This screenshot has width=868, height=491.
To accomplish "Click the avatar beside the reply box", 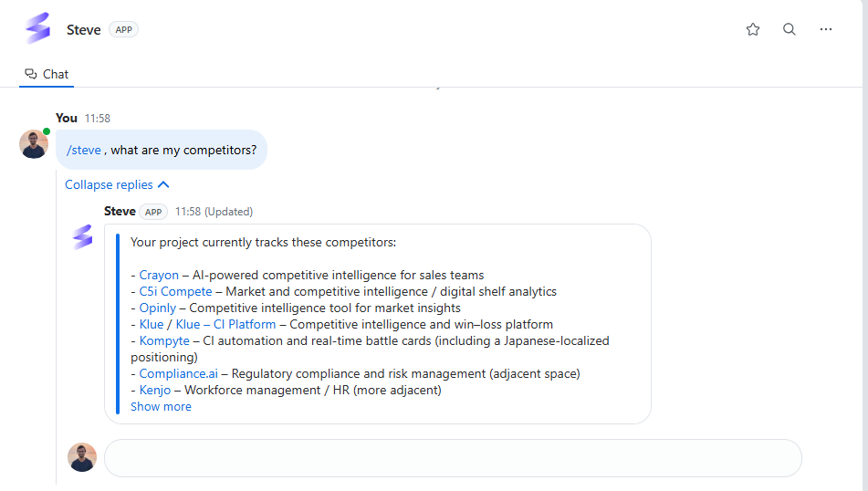I will (x=82, y=457).
